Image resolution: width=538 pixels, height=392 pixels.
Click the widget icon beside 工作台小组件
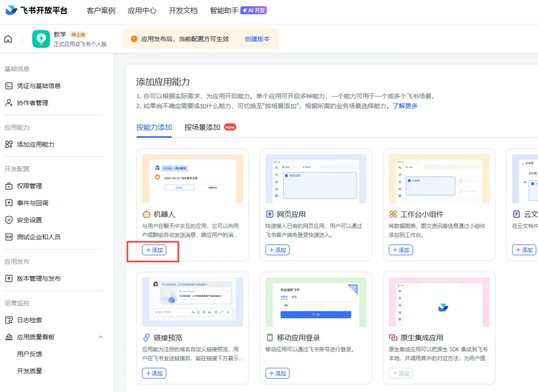(x=393, y=214)
